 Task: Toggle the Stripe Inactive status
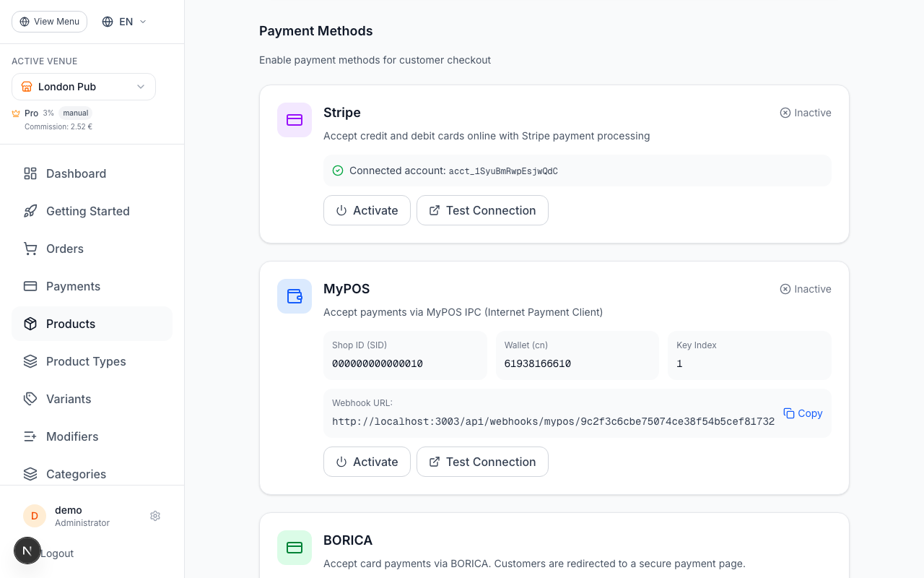click(x=805, y=113)
